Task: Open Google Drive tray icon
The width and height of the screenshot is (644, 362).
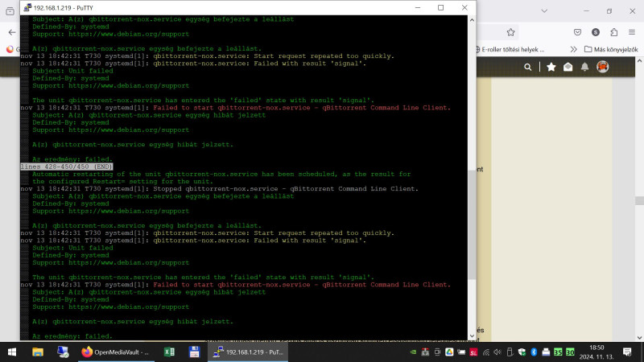Action: pos(449,352)
